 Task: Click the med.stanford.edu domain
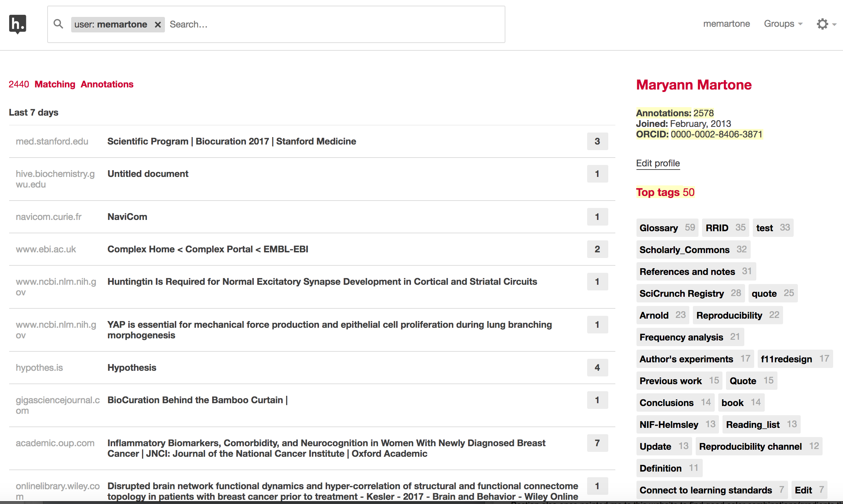52,141
